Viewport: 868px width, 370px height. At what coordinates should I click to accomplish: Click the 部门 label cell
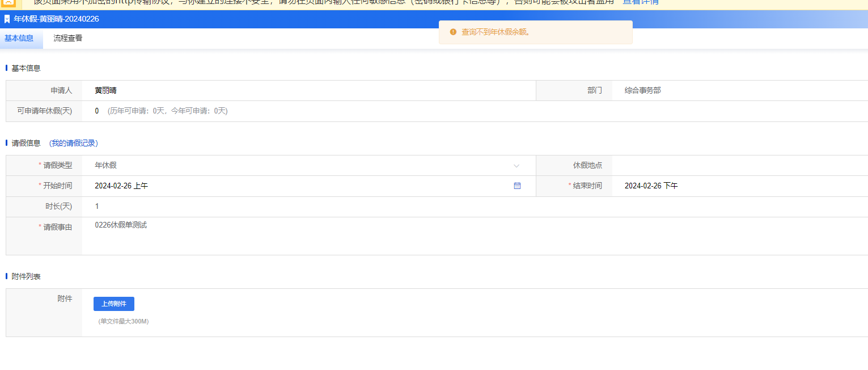pos(574,90)
